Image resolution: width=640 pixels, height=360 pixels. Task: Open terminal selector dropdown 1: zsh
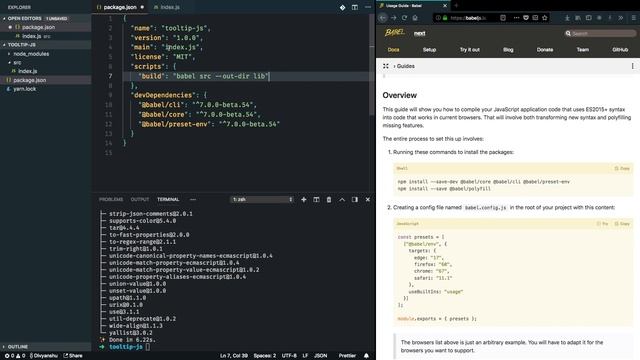coord(262,200)
